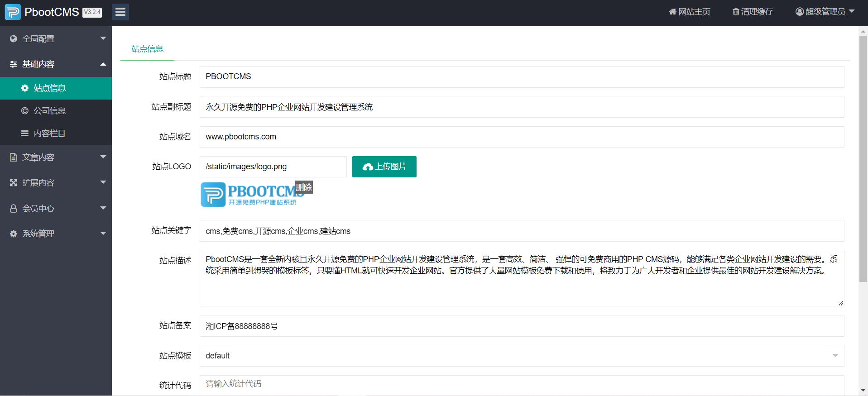The height and width of the screenshot is (396, 868).
Task: Click the PbootCMS logo icon
Action: [13, 12]
